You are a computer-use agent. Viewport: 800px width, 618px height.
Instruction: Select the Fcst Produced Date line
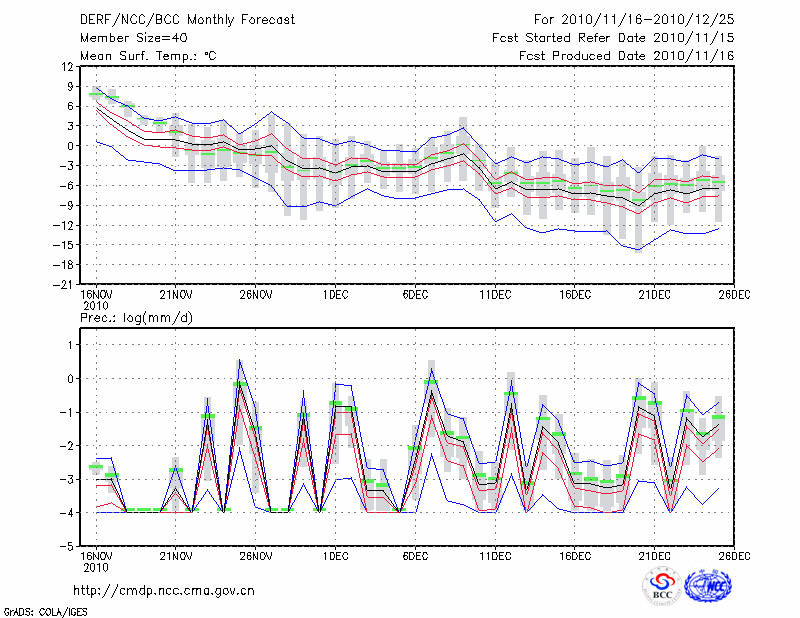coord(626,56)
